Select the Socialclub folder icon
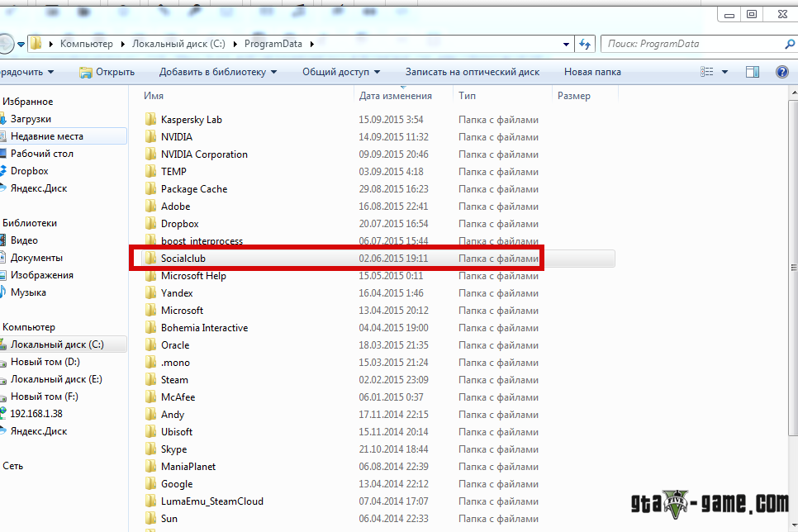This screenshot has width=798, height=532. pos(150,258)
